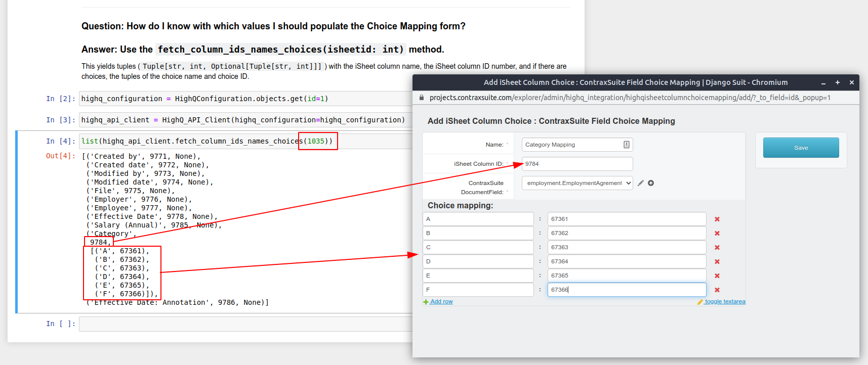Click the toggle textarea link
The image size is (868, 365).
(x=721, y=302)
